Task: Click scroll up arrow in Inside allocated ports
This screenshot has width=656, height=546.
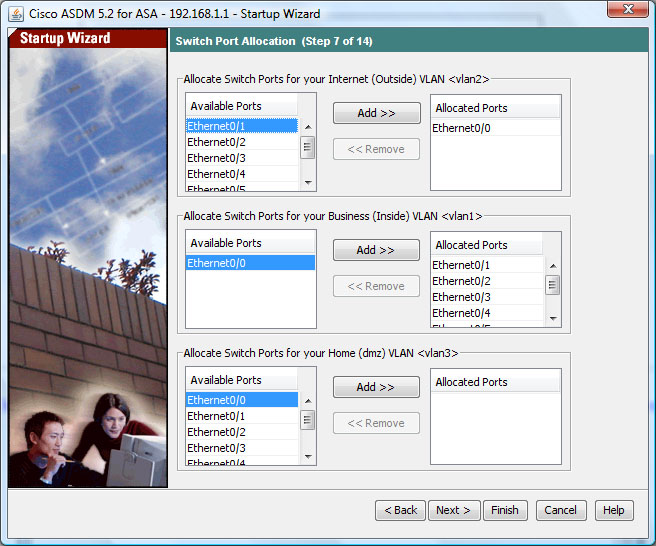Action: tap(553, 266)
